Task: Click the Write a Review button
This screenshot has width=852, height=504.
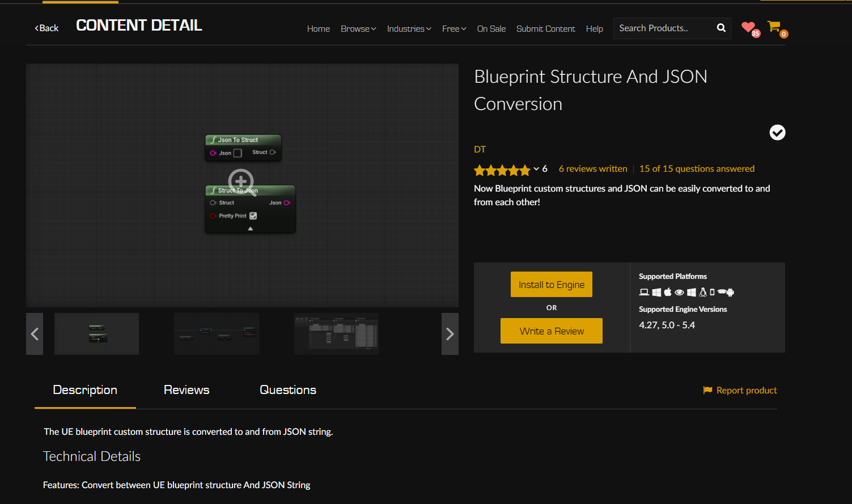Action: pyautogui.click(x=552, y=331)
